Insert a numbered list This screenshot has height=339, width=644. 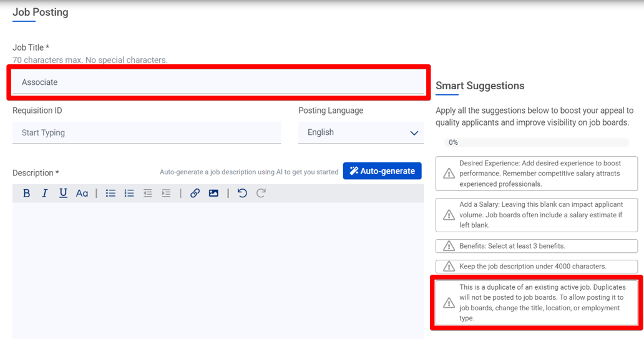click(x=129, y=194)
